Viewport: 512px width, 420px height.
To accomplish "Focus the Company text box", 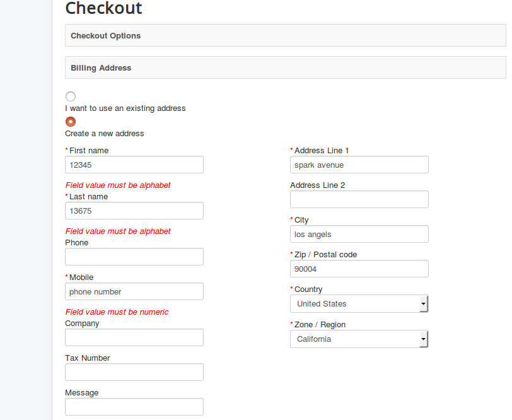I will pos(134,337).
